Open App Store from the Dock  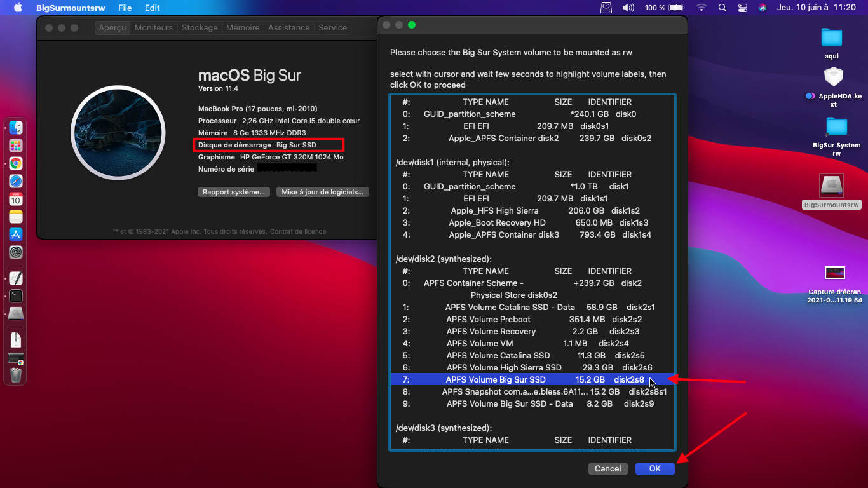[x=16, y=234]
